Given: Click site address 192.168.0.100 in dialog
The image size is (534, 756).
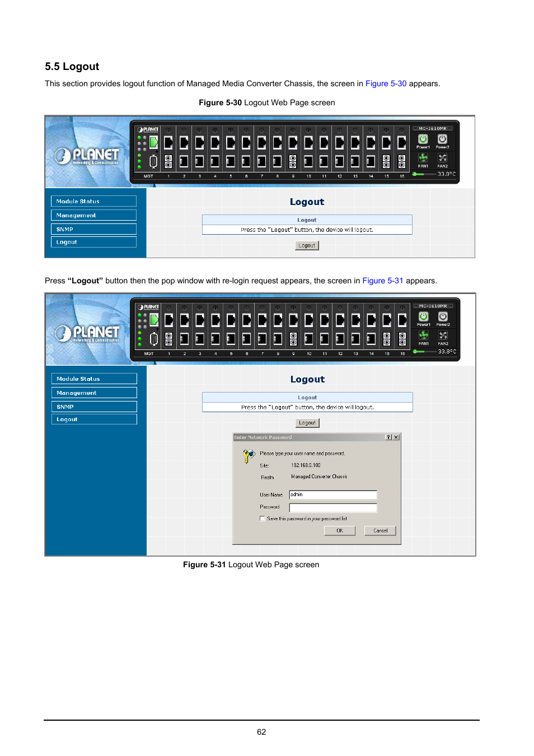Looking at the screenshot, I should (306, 465).
